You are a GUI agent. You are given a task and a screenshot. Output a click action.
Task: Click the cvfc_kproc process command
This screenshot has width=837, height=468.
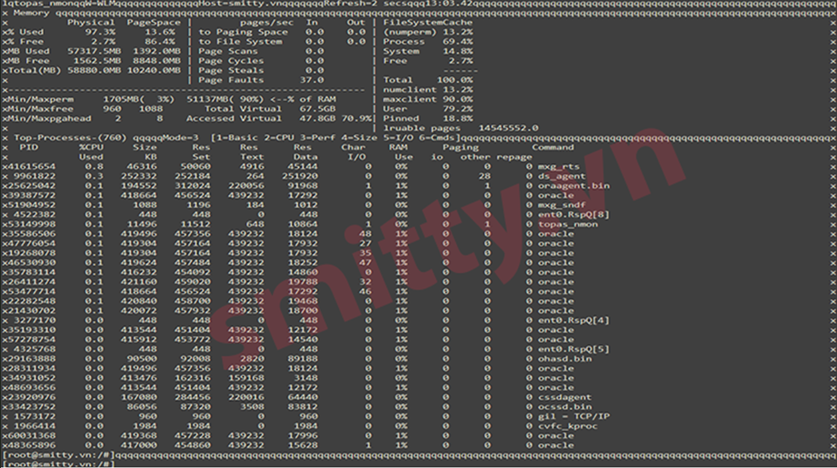[x=567, y=426]
